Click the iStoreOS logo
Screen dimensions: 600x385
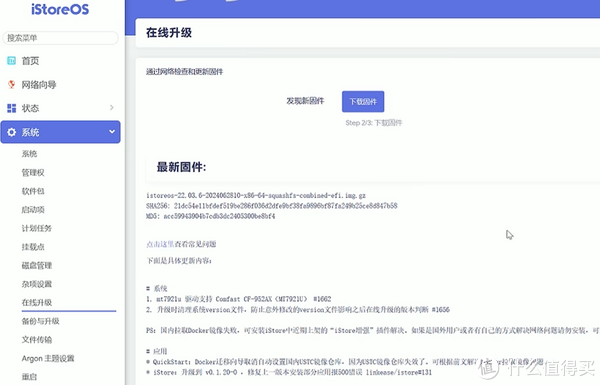pyautogui.click(x=60, y=9)
